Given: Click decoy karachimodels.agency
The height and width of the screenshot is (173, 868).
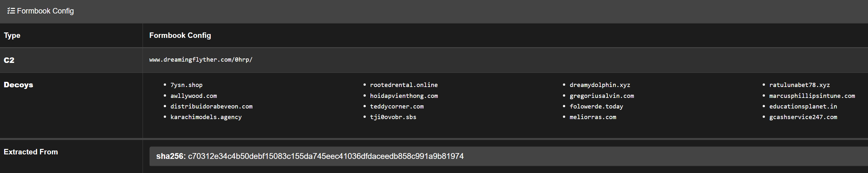Looking at the screenshot, I should click(206, 117).
